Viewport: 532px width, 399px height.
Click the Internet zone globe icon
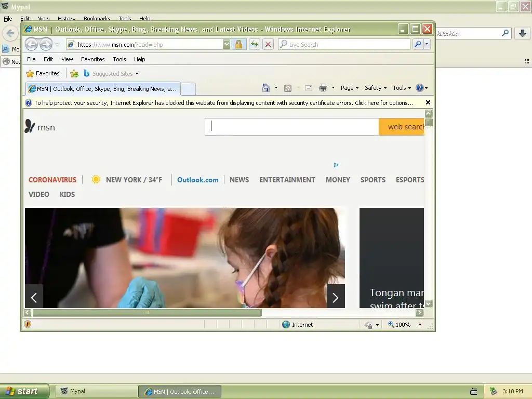(286, 325)
